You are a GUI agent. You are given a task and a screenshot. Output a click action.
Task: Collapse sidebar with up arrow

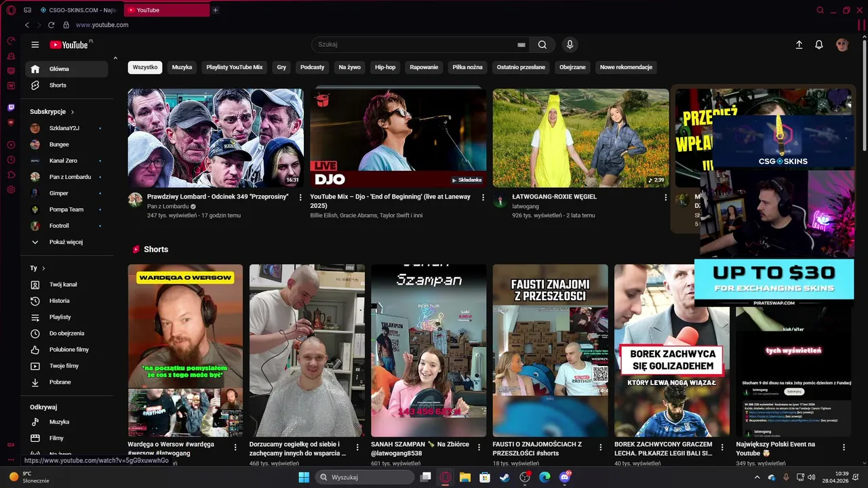(115, 58)
